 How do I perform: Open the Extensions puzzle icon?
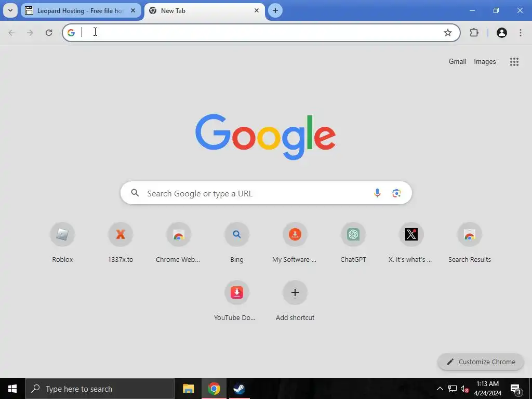click(474, 33)
